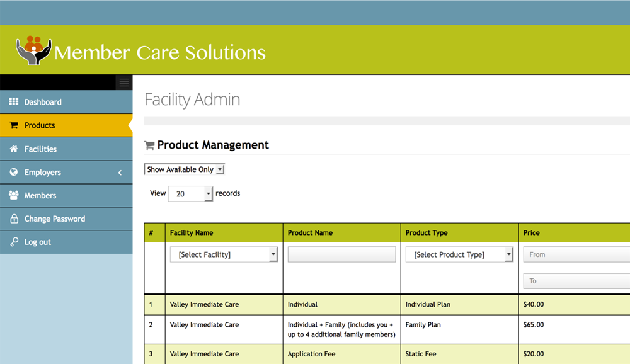Image resolution: width=630 pixels, height=364 pixels.
Task: Click the Products shopping cart icon
Action: [14, 125]
